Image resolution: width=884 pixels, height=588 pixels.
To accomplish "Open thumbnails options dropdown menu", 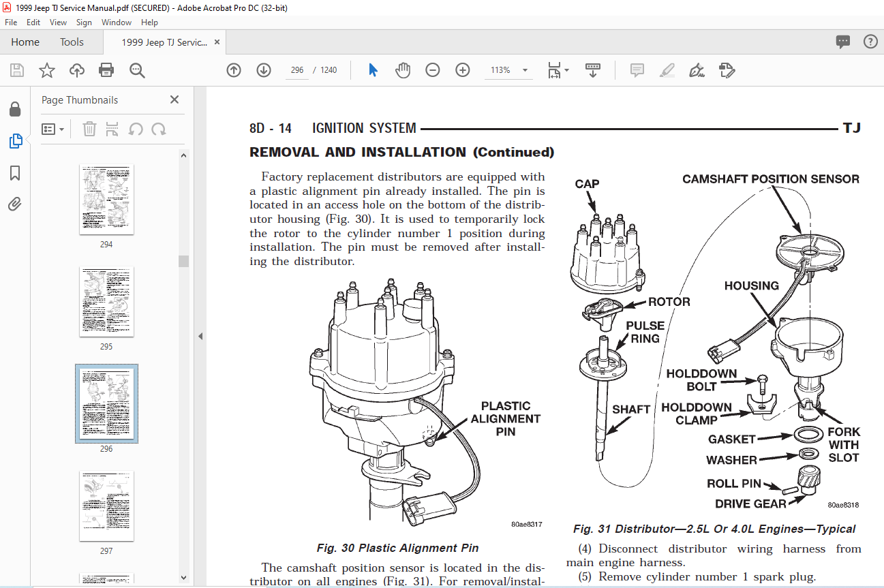I will (52, 129).
